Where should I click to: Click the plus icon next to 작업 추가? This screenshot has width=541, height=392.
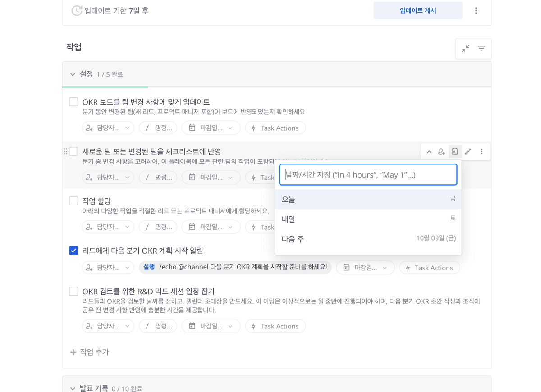click(x=73, y=352)
